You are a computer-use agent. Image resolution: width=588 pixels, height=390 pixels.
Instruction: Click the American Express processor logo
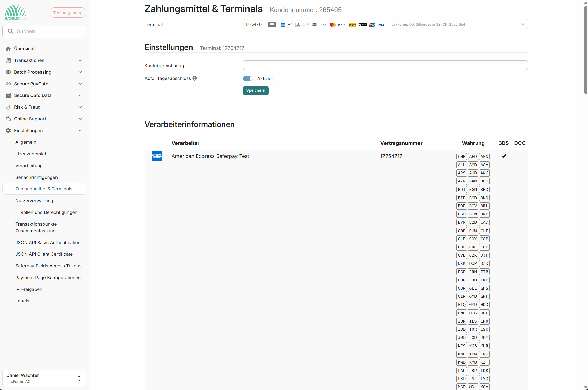click(x=156, y=156)
